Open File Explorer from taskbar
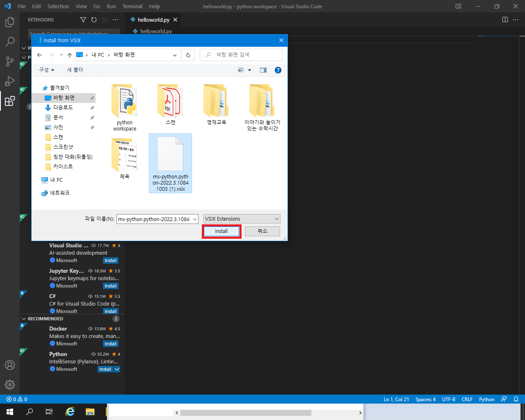Viewport: 525px width, 420px height. [90, 412]
